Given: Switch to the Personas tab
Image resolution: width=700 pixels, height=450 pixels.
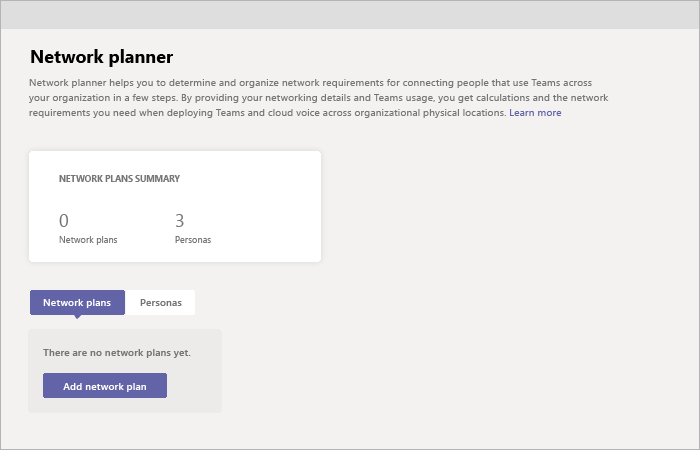Looking at the screenshot, I should click(161, 302).
